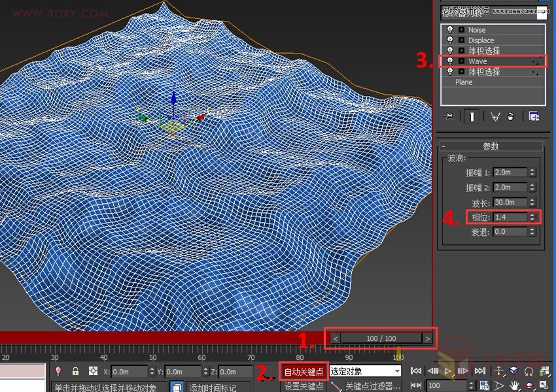Toggle Show End Result in modifier stack
The height and width of the screenshot is (392, 556).
coord(472,116)
